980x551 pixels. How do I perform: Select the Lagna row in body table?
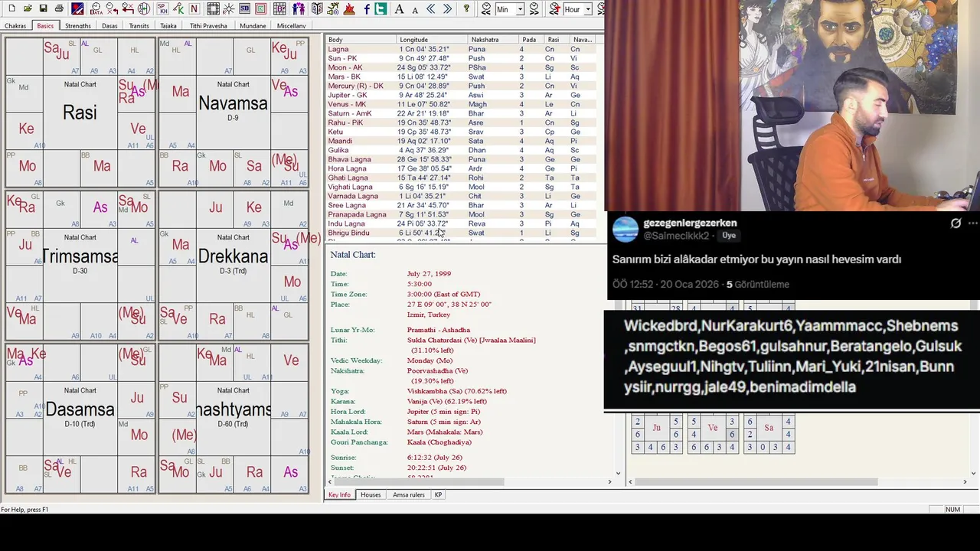coord(459,49)
